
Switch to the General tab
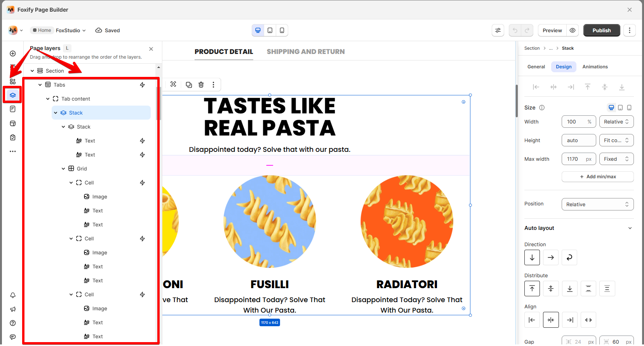click(x=536, y=67)
